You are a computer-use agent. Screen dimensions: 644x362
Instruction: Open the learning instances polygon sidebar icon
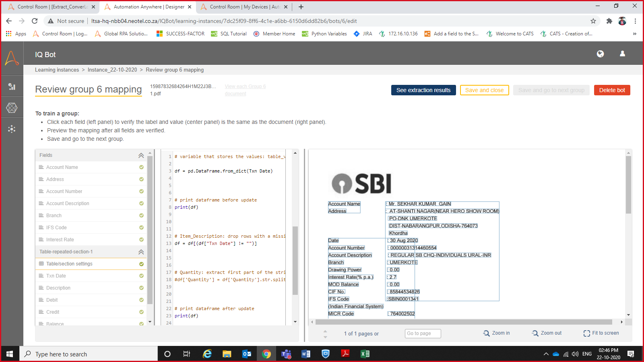[x=12, y=108]
